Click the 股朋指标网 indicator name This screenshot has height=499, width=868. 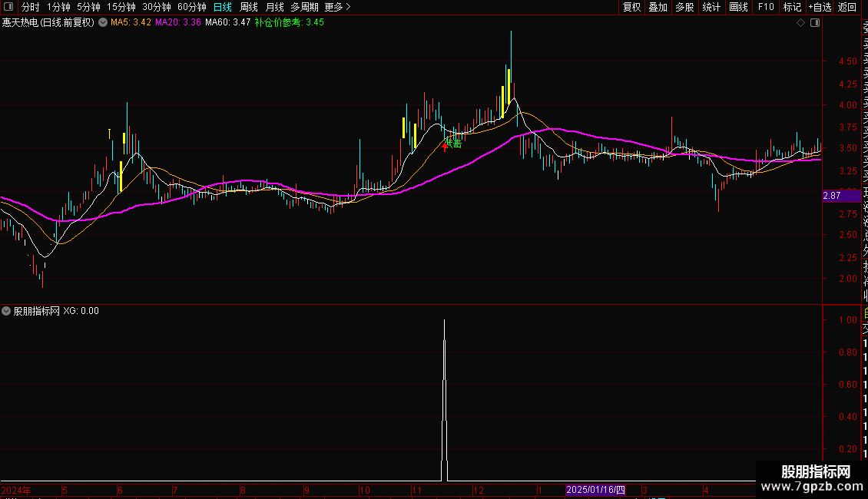[37, 311]
